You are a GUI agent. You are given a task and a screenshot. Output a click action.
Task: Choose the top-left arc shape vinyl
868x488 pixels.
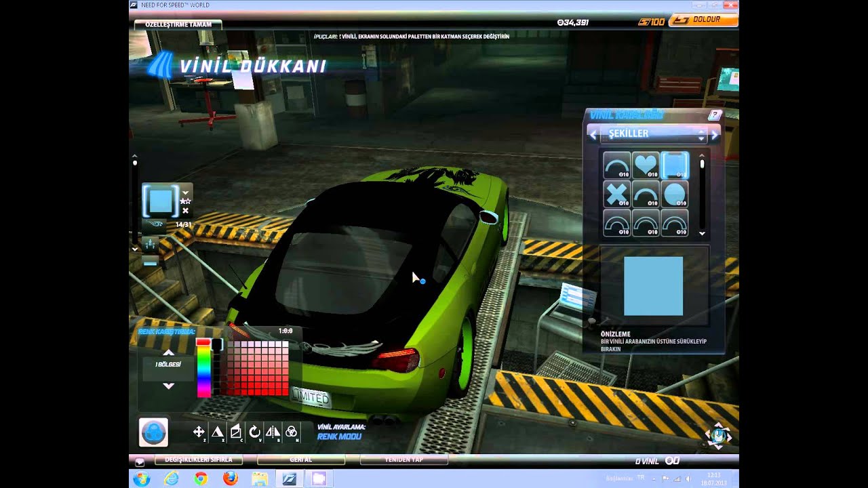point(616,165)
